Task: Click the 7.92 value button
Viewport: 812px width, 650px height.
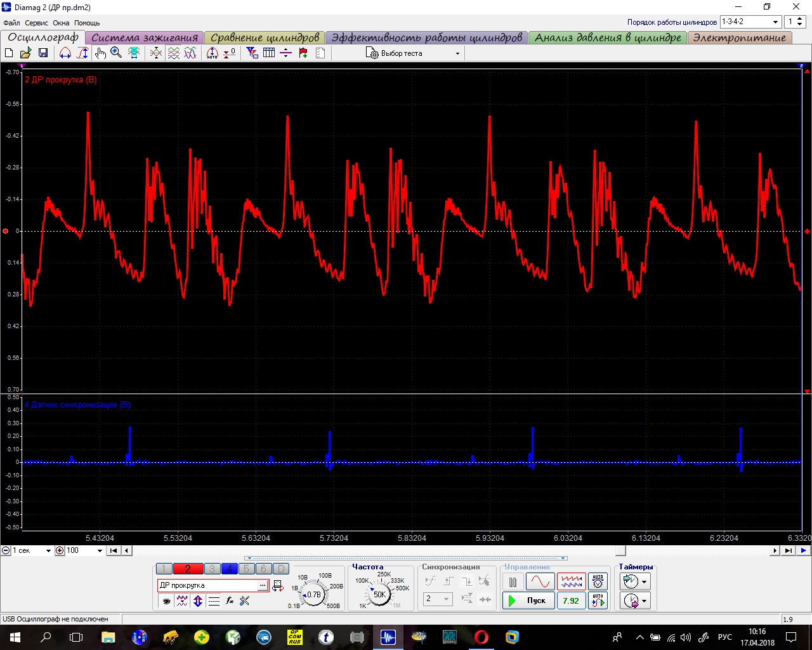Action: (x=571, y=600)
